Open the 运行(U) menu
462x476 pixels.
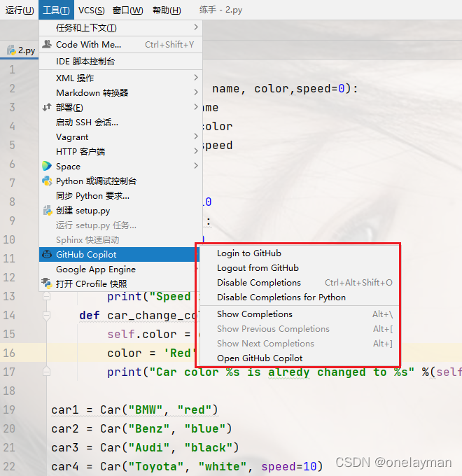click(x=20, y=10)
